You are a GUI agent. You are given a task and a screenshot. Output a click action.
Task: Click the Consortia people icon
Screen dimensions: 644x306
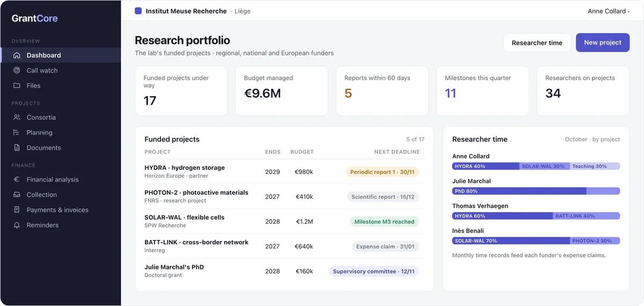[17, 117]
